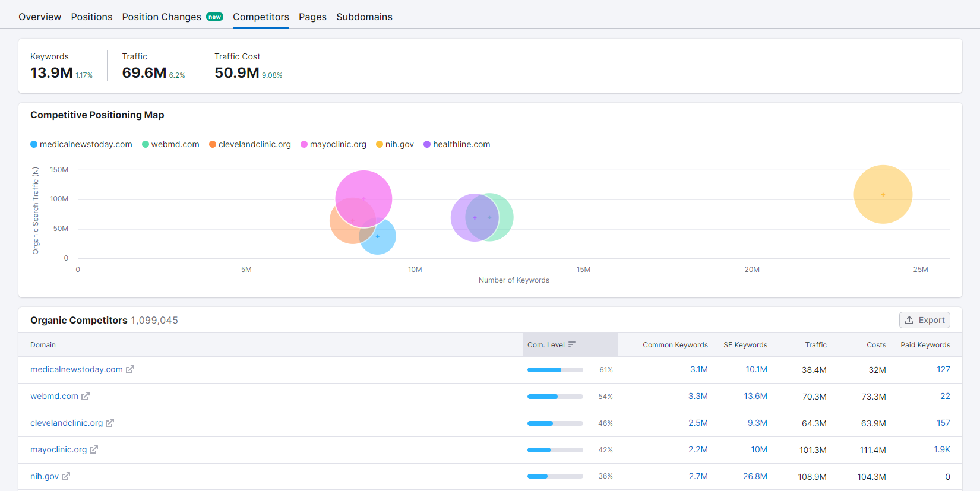Toggle healthline.com legend entry

click(457, 144)
